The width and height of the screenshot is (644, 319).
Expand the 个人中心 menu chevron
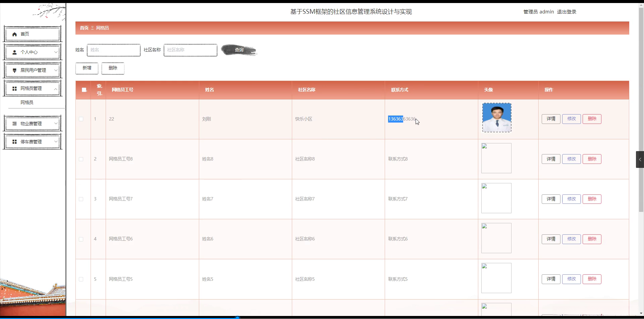(x=56, y=52)
